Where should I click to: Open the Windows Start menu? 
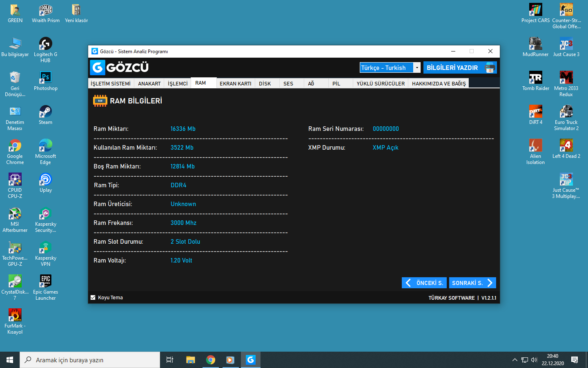point(10,360)
